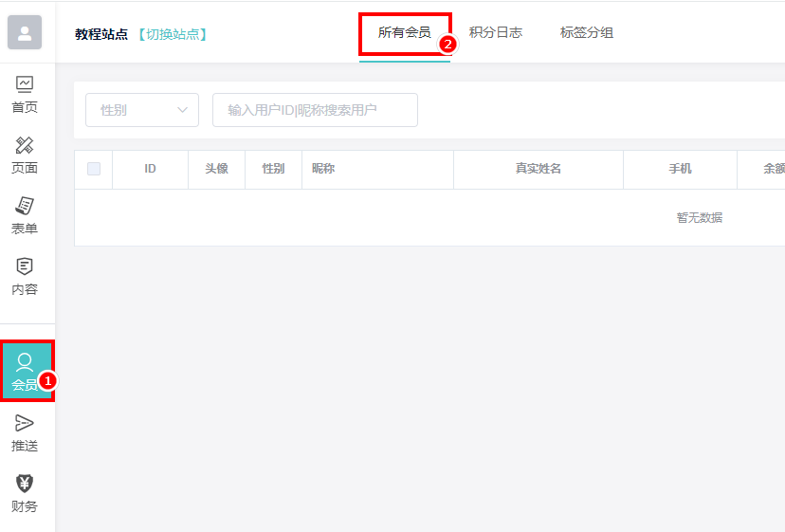Click the 暂无数据 empty table message

pos(700,218)
